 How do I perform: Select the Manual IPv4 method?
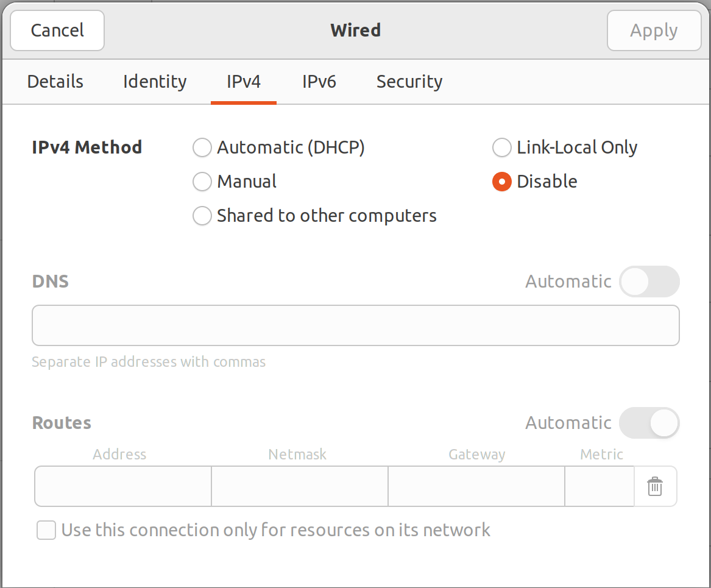click(202, 182)
